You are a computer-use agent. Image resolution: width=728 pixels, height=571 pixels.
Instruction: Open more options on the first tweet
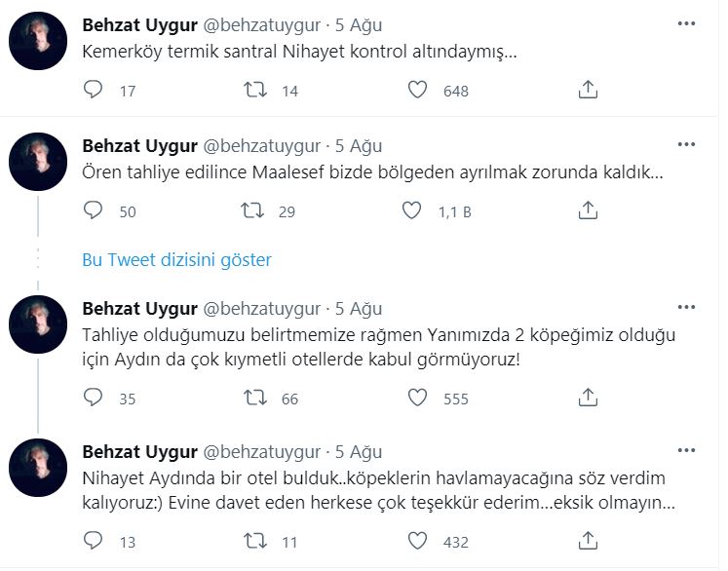[x=688, y=22]
